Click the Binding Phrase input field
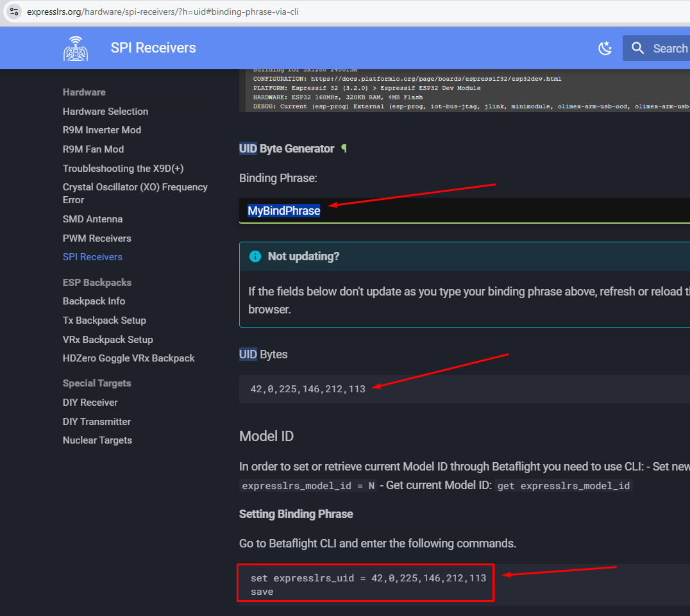 pyautogui.click(x=462, y=211)
